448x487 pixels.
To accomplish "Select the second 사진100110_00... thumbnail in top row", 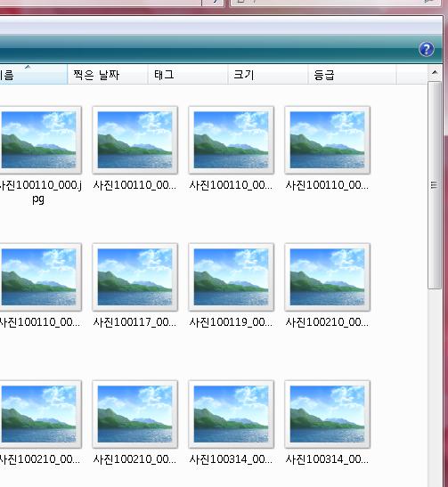I will [134, 140].
